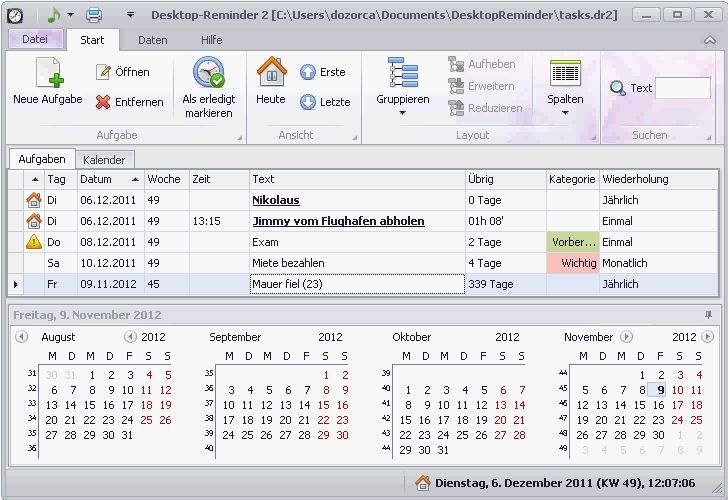Image resolution: width=728 pixels, height=500 pixels.
Task: Click the red X Entfernen icon
Action: pyautogui.click(x=103, y=102)
